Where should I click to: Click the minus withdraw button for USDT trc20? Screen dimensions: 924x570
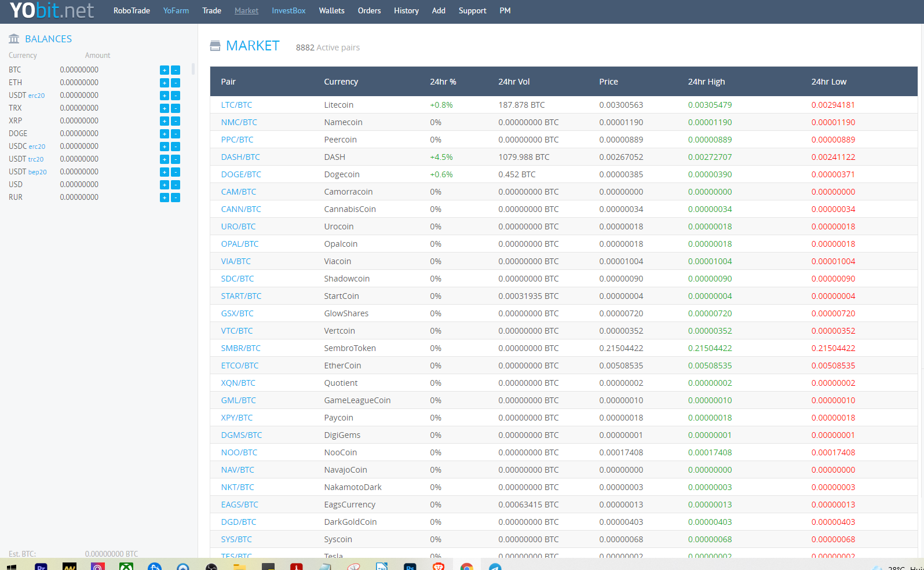click(176, 159)
